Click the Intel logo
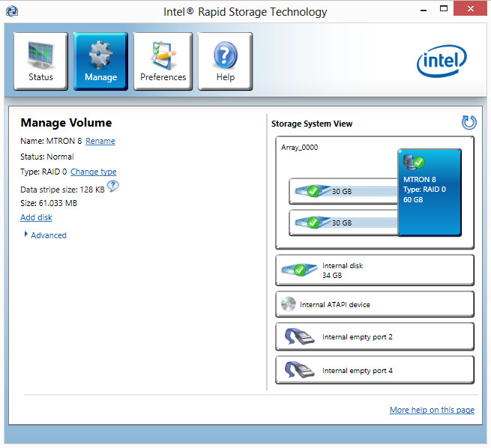 click(442, 61)
